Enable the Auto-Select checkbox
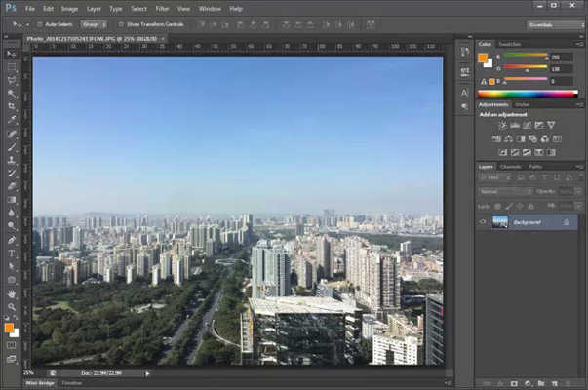The width and height of the screenshot is (588, 390). point(40,24)
